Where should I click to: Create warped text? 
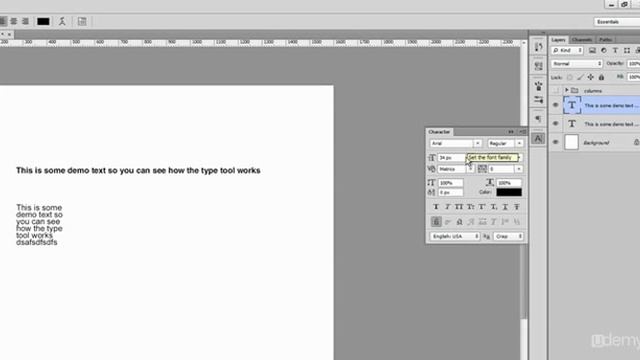pos(62,21)
